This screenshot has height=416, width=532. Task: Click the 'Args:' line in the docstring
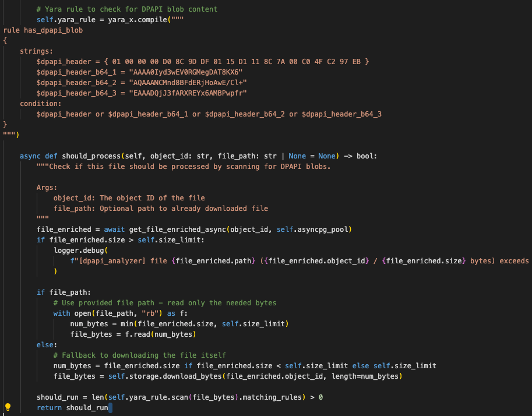(47, 188)
